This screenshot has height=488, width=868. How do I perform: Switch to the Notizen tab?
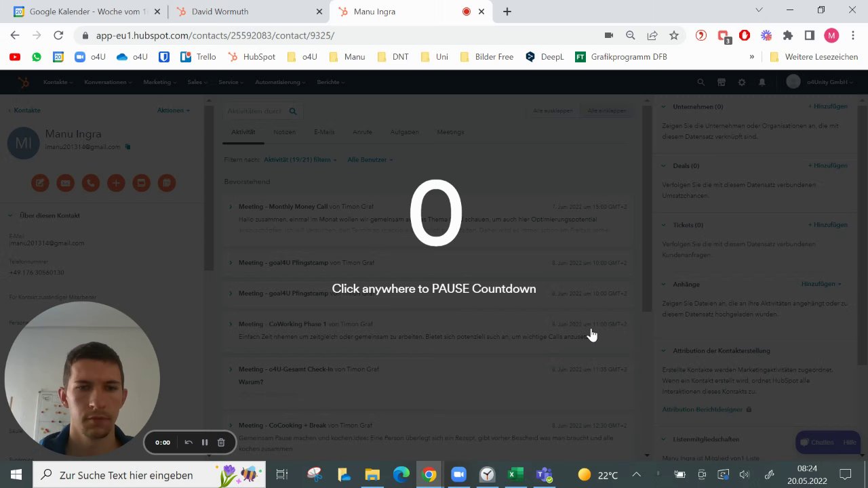coord(284,132)
